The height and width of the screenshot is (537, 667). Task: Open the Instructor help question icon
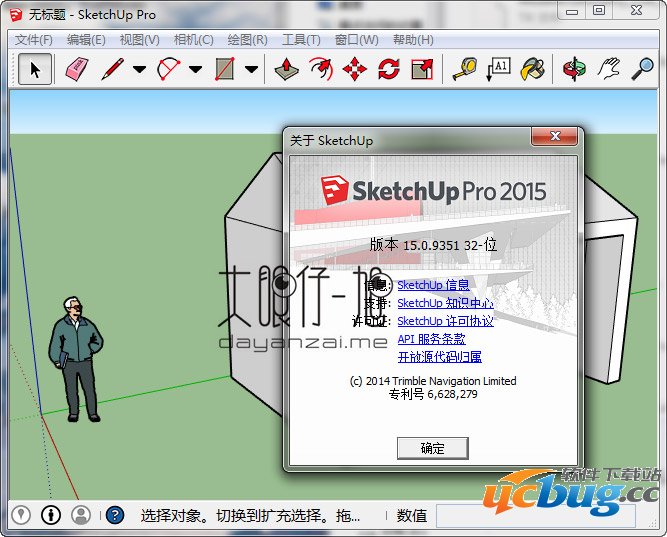pos(115,515)
